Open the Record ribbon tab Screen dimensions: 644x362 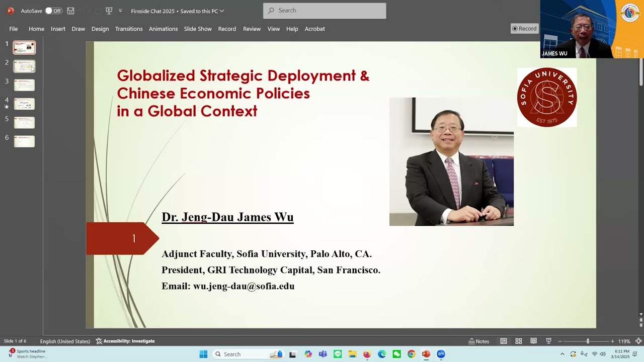(x=227, y=29)
